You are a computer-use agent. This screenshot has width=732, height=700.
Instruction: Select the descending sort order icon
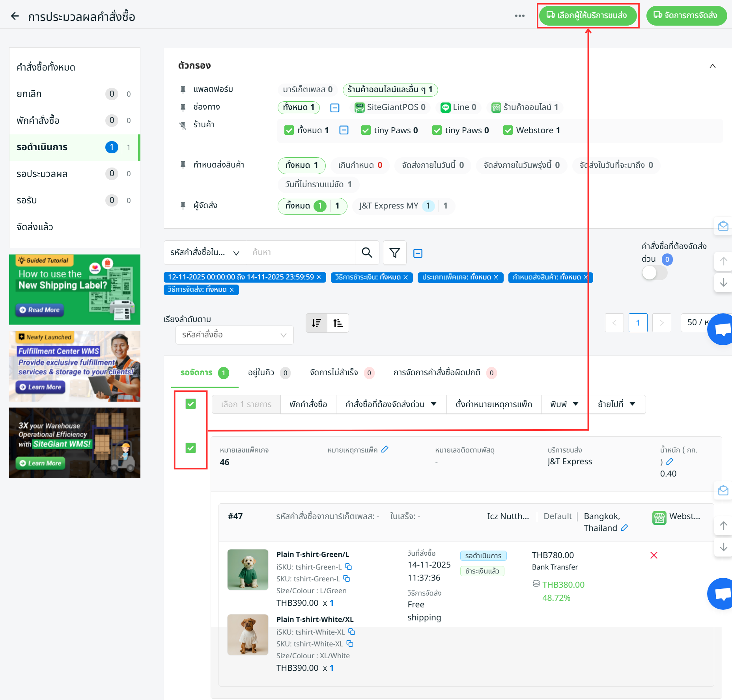(316, 323)
